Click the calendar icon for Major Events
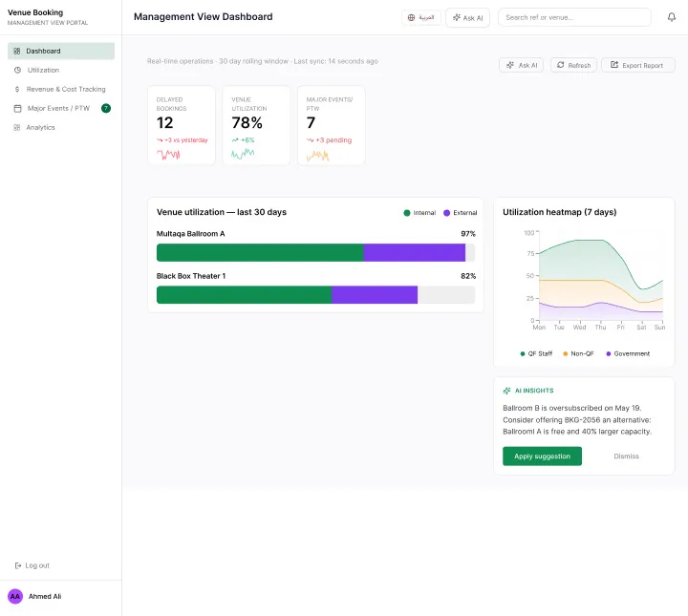The image size is (688, 616). pos(17,108)
